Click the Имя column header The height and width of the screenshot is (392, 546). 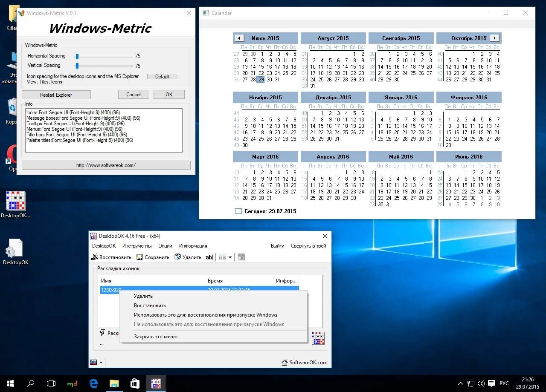click(152, 281)
